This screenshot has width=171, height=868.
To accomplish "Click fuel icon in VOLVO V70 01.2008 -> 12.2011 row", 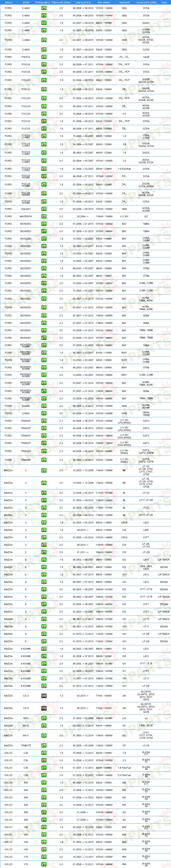I will (44, 864).
